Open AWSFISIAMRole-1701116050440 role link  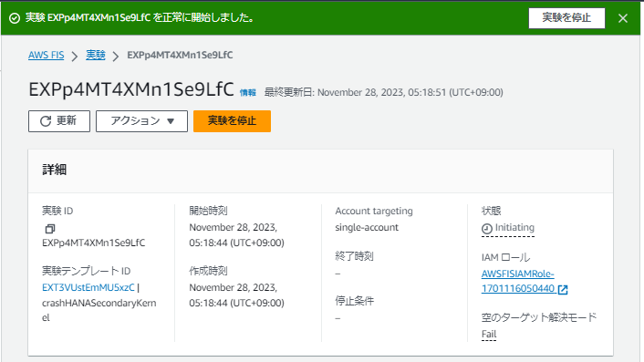pos(520,281)
